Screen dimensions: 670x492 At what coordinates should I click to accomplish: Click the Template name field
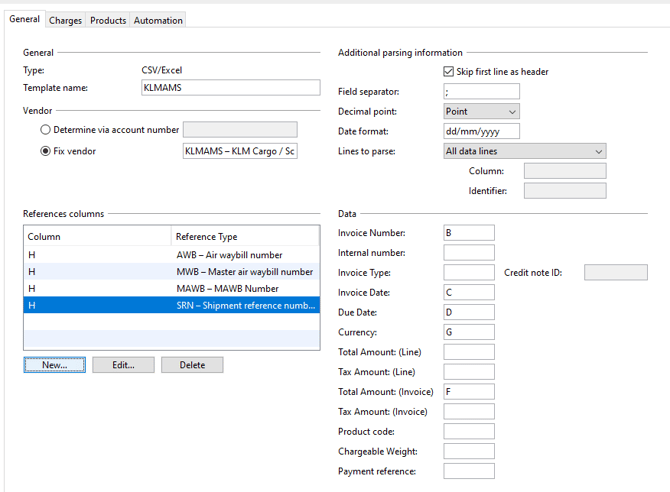231,88
